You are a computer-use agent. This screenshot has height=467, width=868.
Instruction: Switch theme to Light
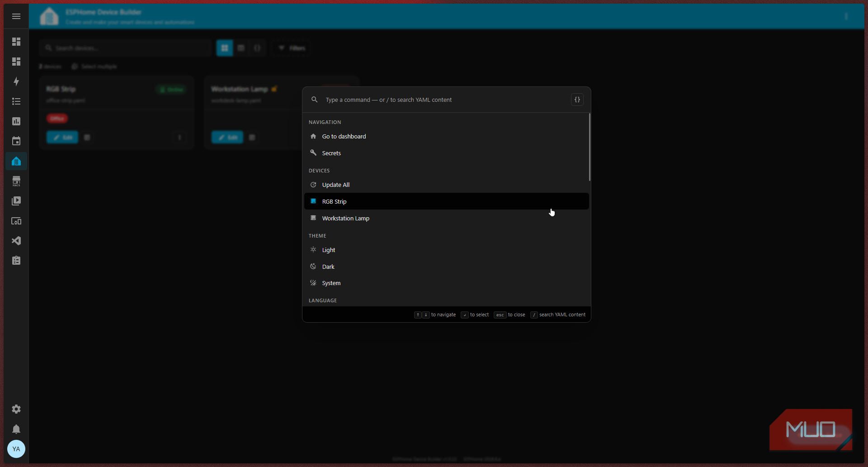point(446,250)
